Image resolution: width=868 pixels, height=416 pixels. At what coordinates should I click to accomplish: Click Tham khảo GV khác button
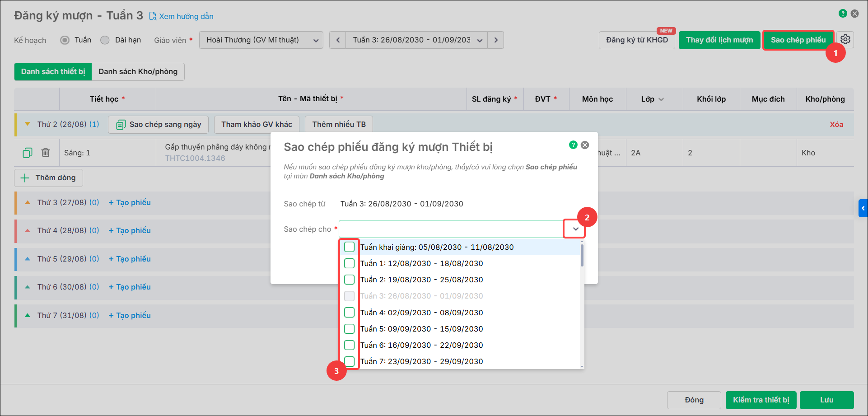tap(257, 124)
